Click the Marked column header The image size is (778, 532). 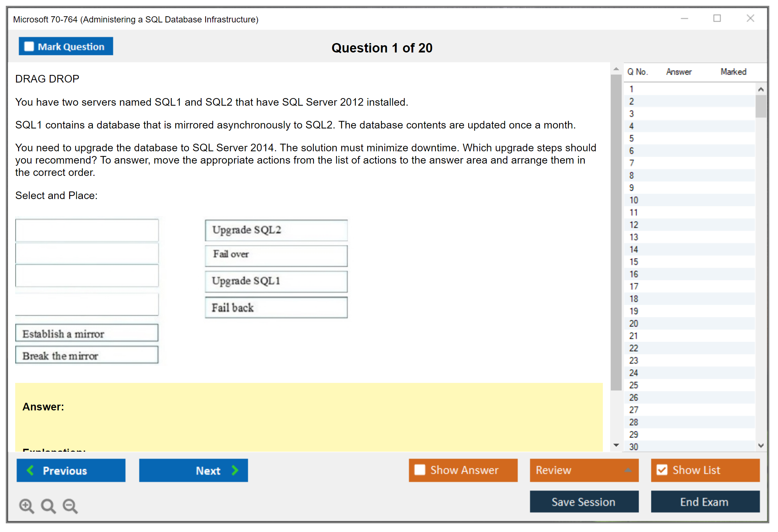coord(733,72)
